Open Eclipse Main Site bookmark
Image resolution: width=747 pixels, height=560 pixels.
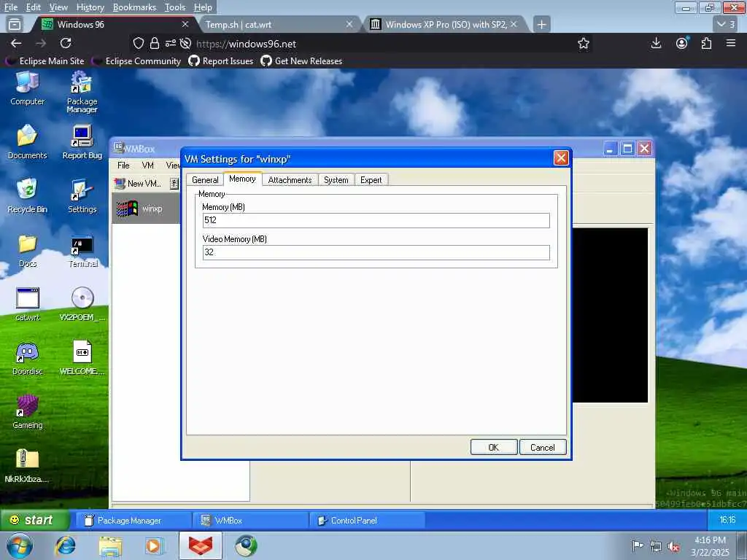click(46, 61)
